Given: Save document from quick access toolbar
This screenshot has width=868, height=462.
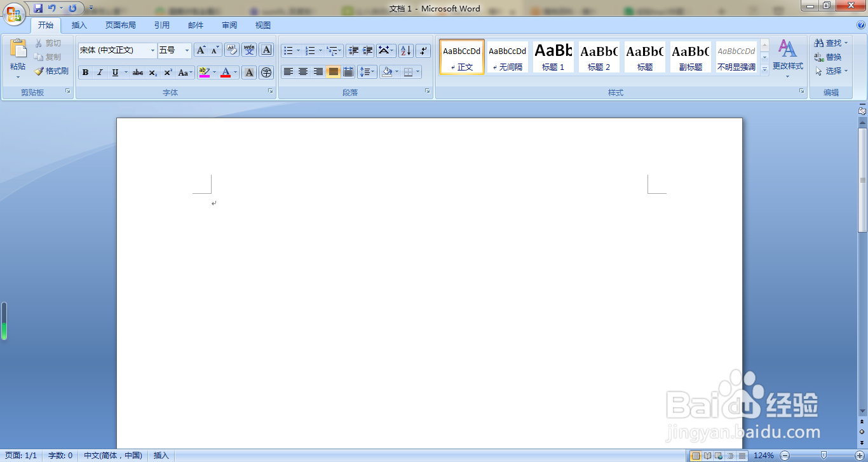Looking at the screenshot, I should click(38, 8).
